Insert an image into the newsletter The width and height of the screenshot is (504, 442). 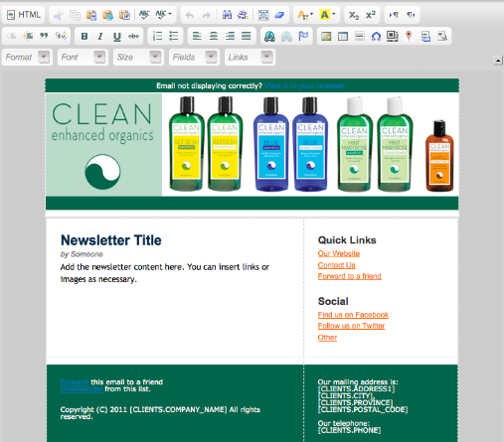326,36
